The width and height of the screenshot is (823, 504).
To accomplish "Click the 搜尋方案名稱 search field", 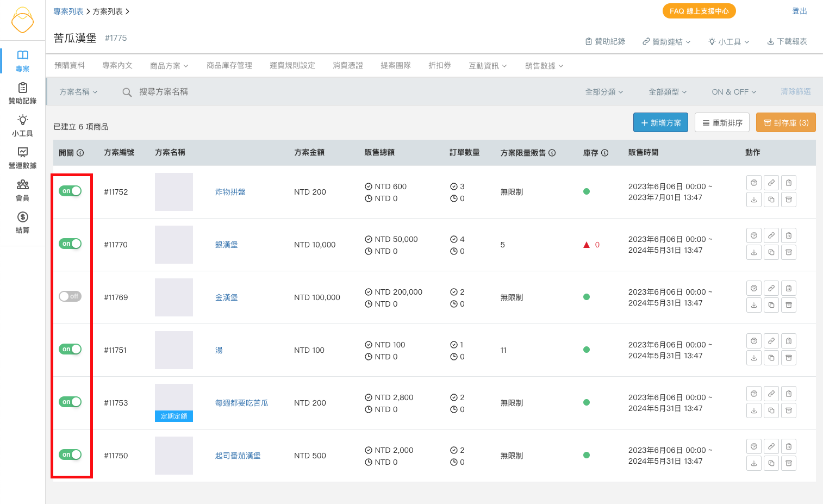I will point(164,92).
